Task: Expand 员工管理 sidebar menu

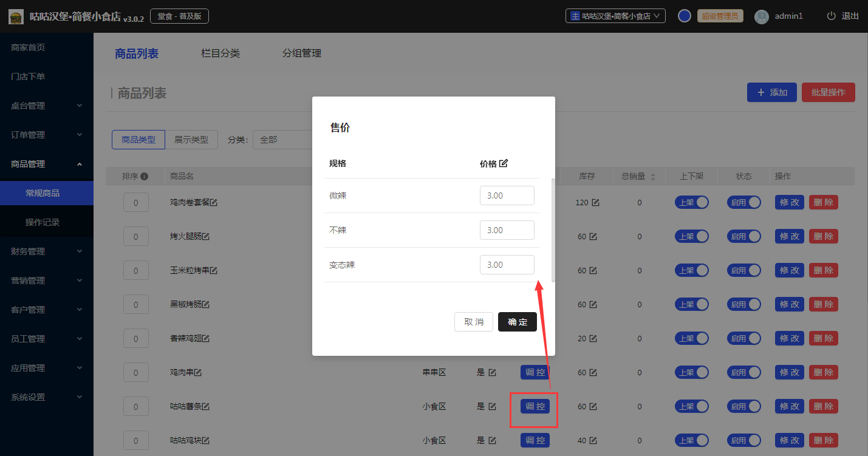Action: 47,339
